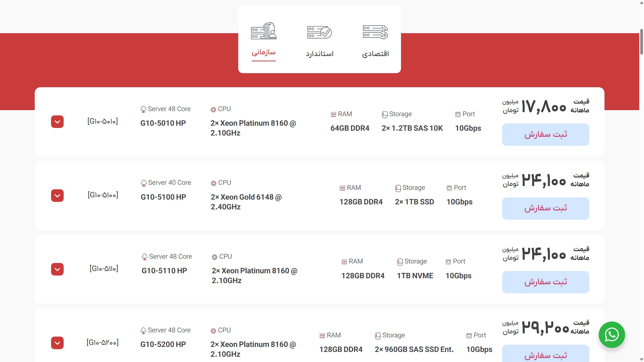
Task: Open the سازمانی tab
Action: tap(264, 52)
